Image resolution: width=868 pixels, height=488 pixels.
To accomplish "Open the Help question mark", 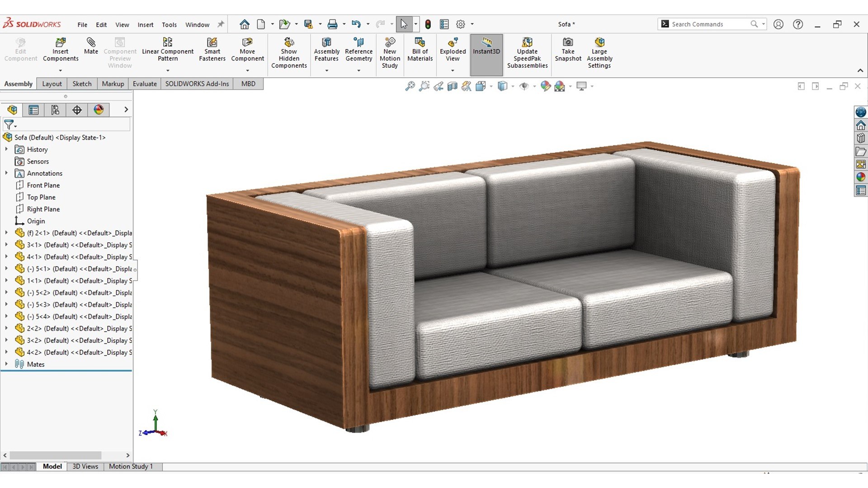I will point(798,24).
